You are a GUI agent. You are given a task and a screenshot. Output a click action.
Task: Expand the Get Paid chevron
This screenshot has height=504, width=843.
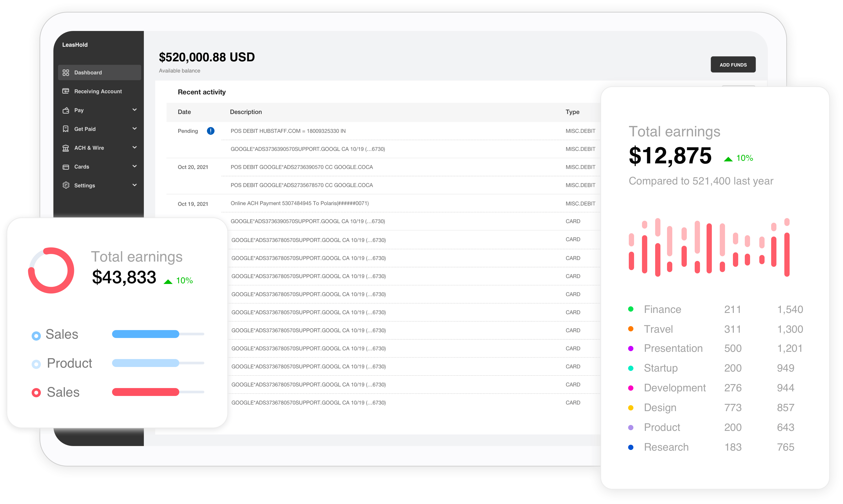tap(134, 129)
